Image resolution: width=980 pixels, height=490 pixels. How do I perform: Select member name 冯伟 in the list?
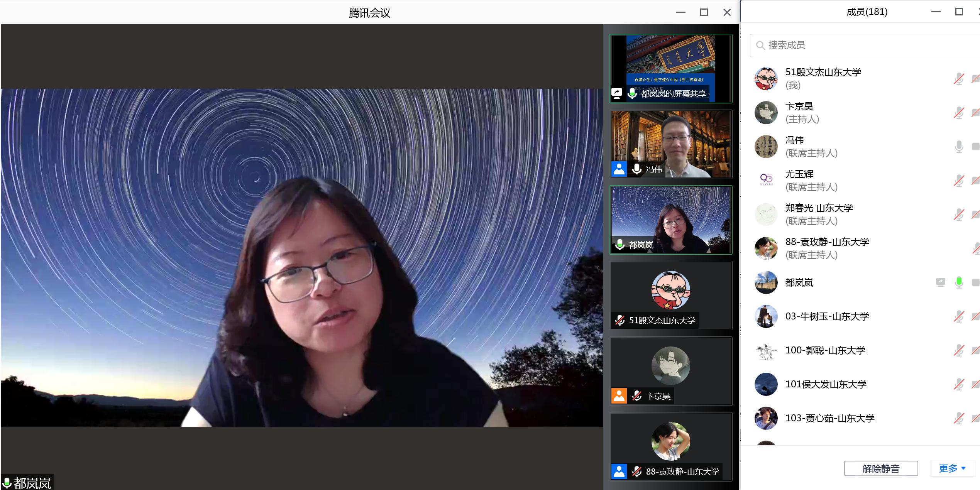click(795, 140)
